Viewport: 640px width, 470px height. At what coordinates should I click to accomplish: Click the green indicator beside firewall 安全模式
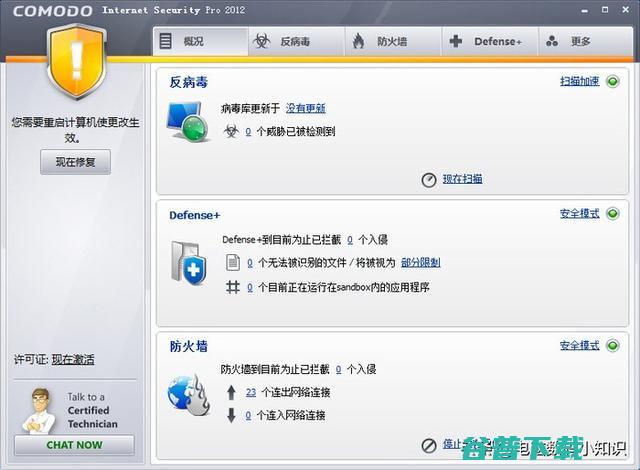(613, 346)
